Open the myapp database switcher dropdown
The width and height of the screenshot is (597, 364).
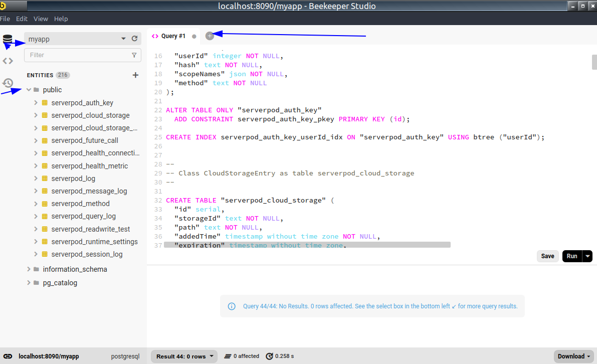[x=123, y=38]
